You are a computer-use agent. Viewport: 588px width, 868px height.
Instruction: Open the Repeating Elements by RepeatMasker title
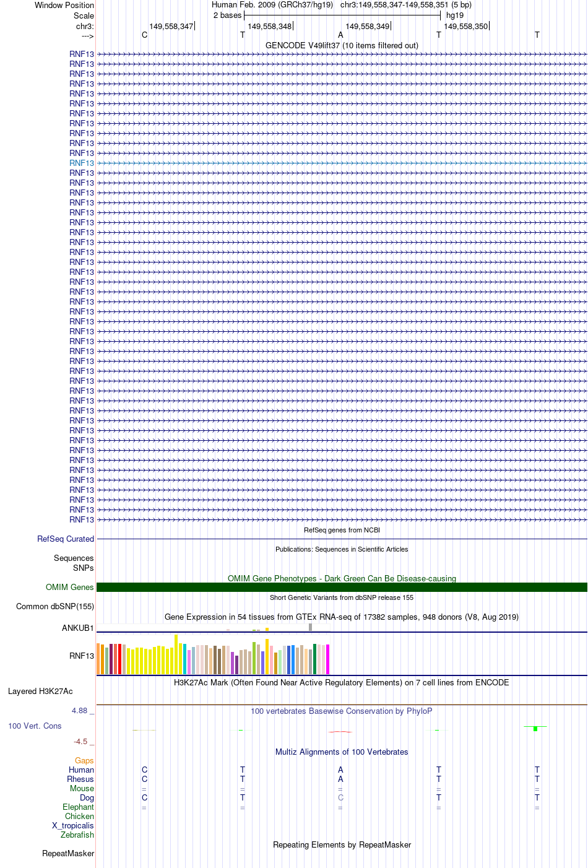pyautogui.click(x=342, y=844)
